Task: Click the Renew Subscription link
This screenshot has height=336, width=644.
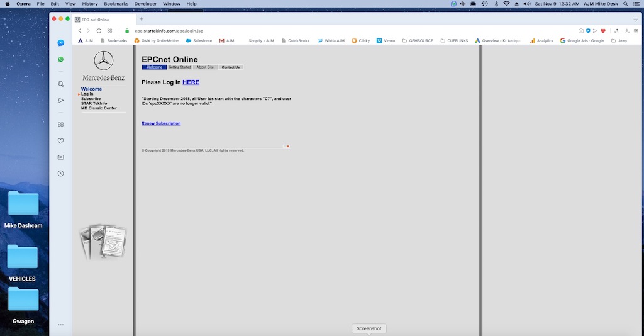Action: [161, 123]
